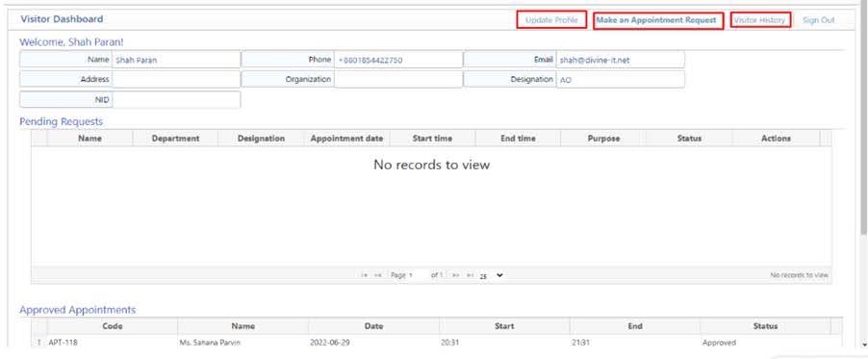Sort Pending Requests by Name column
This screenshot has width=868, height=359.
click(x=89, y=139)
